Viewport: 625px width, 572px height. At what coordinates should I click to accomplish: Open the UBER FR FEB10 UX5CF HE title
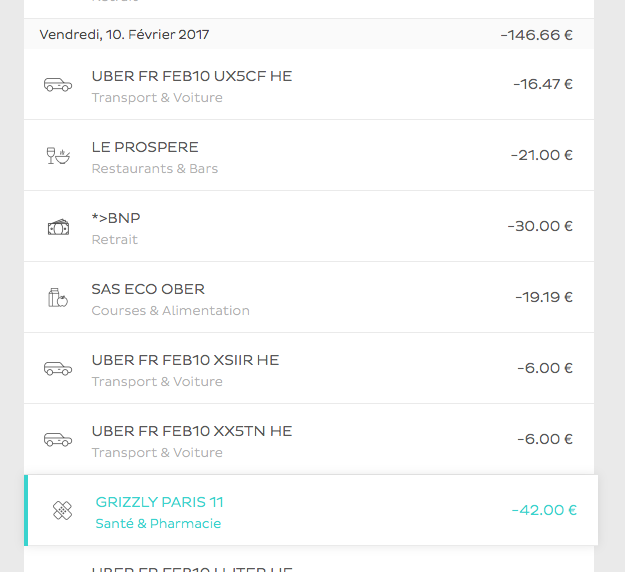tap(191, 76)
